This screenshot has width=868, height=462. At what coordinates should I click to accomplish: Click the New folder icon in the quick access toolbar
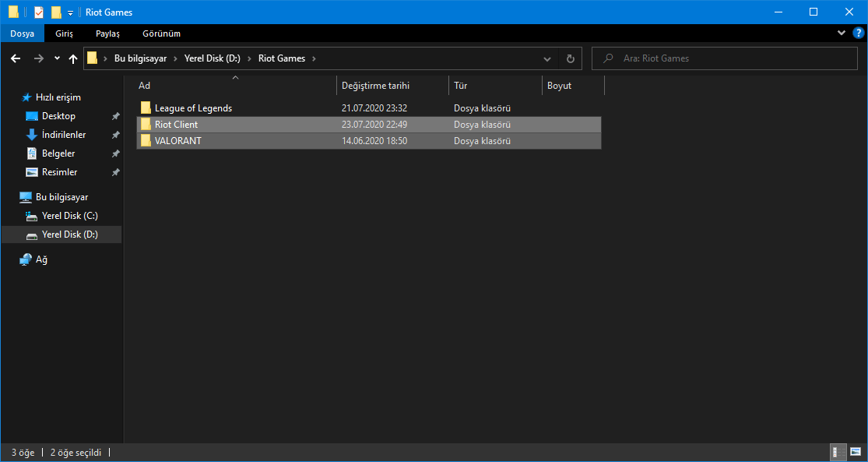56,12
